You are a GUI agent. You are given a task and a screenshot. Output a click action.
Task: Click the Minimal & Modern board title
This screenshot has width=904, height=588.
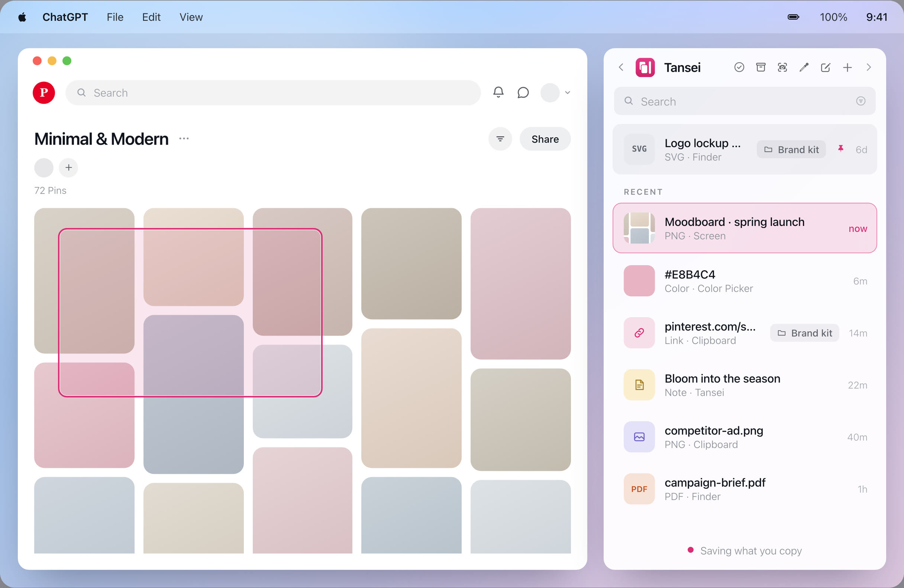coord(101,139)
